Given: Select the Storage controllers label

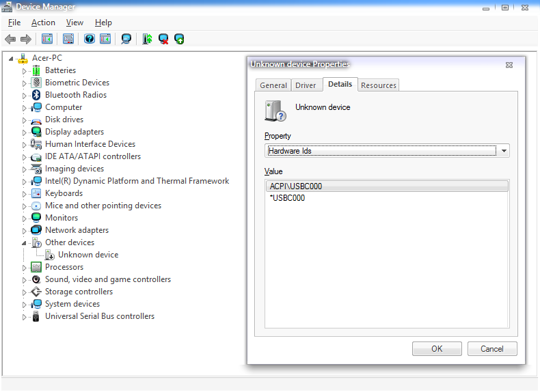Looking at the screenshot, I should tap(79, 292).
